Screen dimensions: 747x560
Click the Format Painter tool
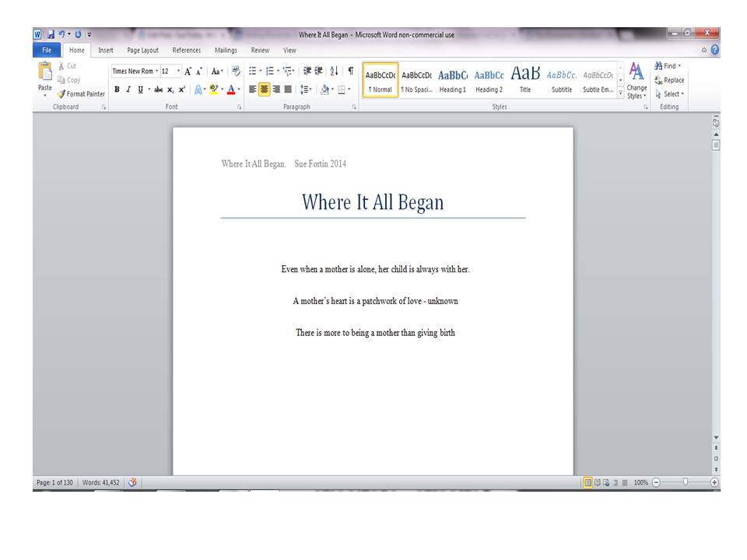pos(81,94)
